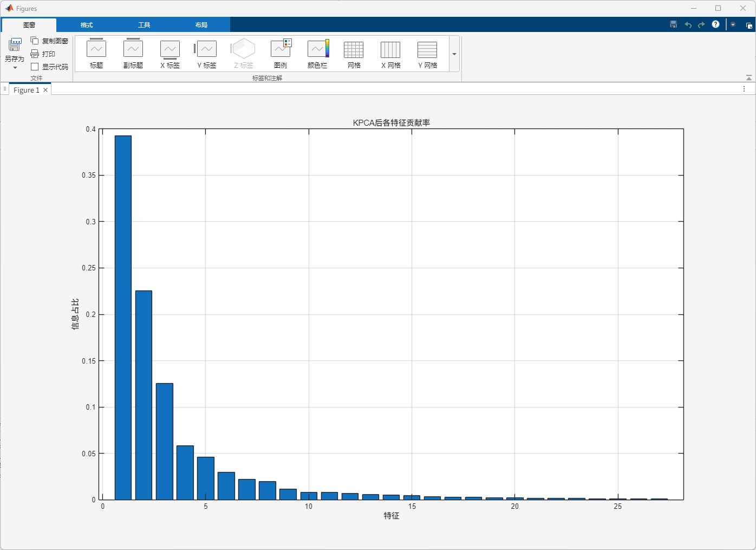
Task: Select the tallest bar for feature 1
Action: [123, 318]
